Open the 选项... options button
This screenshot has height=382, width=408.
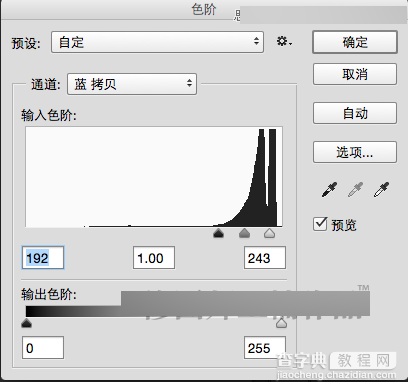[355, 152]
